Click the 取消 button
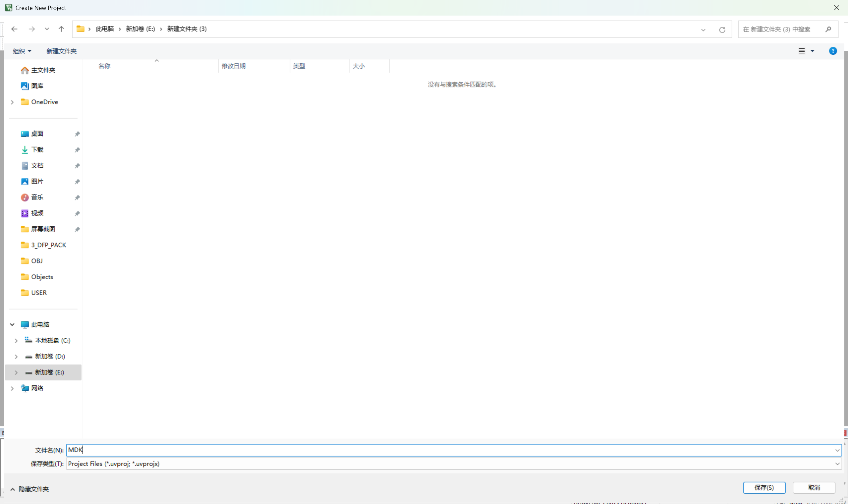 pos(814,488)
